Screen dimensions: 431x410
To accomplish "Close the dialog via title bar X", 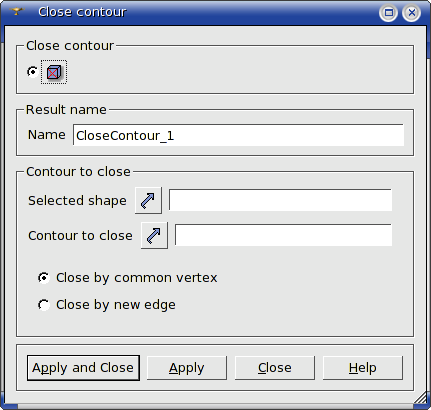I will click(412, 13).
